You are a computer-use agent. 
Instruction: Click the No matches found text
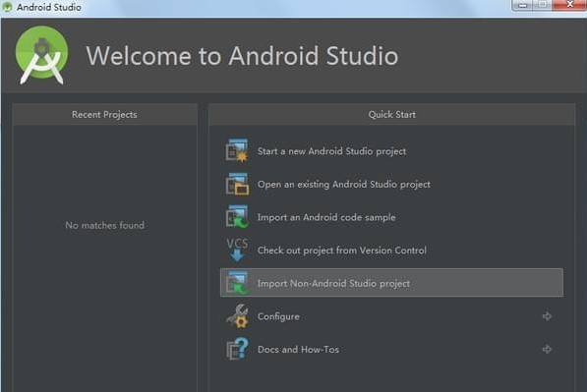click(105, 225)
